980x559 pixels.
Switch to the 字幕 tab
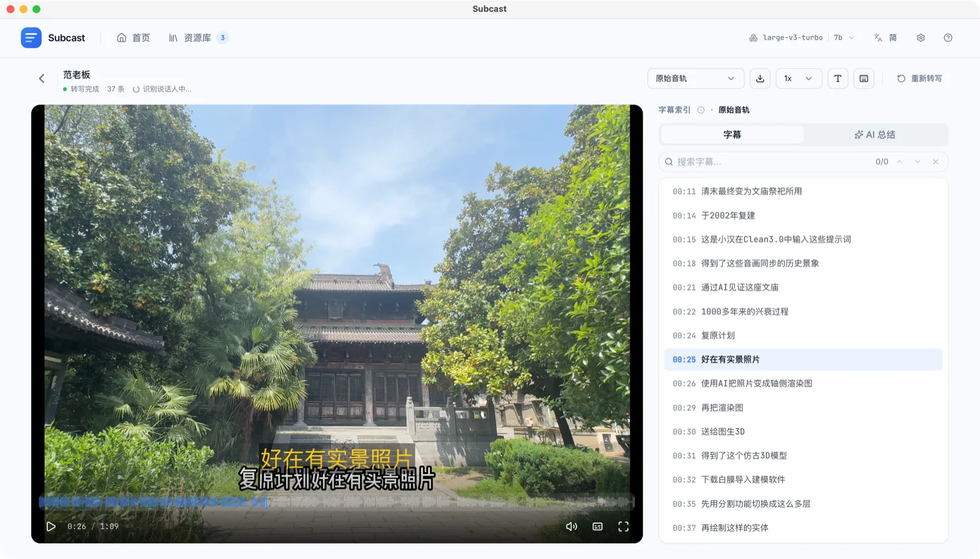point(732,135)
